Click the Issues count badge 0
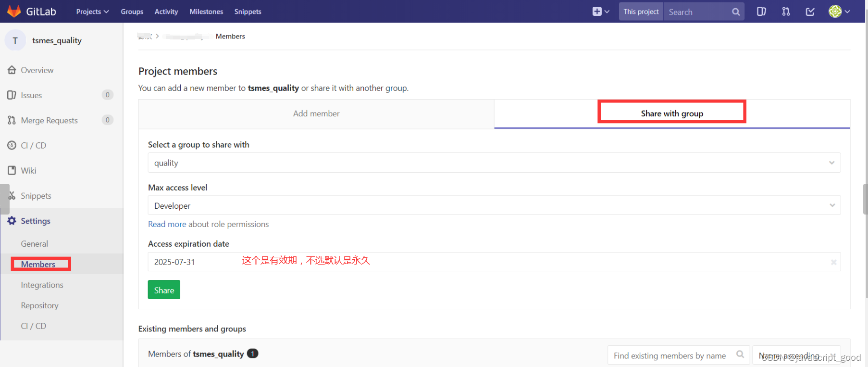 108,95
